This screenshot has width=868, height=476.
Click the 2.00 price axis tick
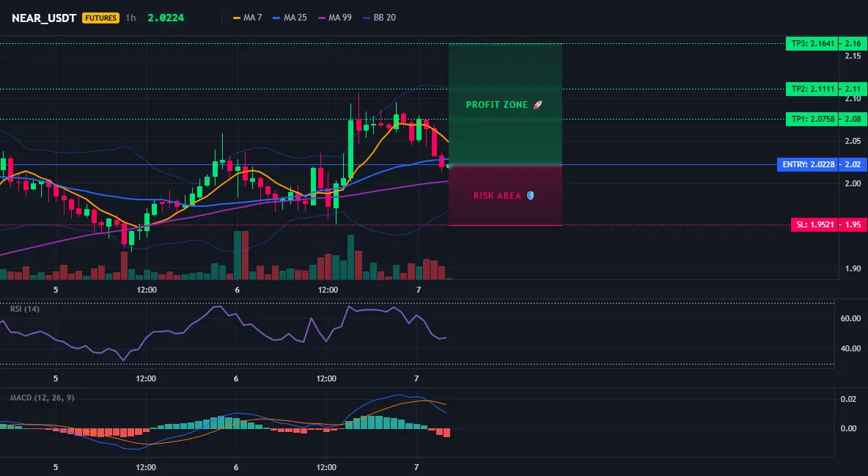click(853, 183)
